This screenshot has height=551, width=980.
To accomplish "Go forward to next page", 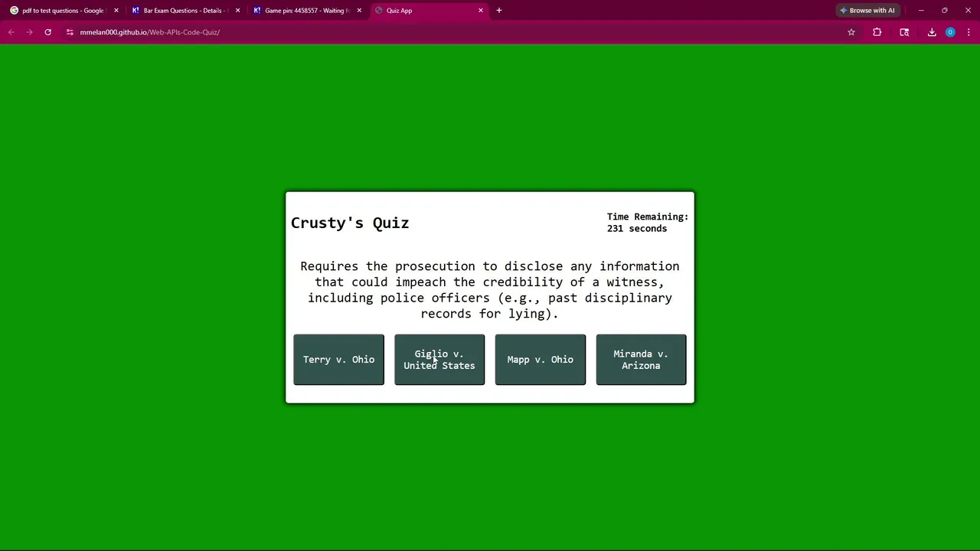I will pos(30,32).
